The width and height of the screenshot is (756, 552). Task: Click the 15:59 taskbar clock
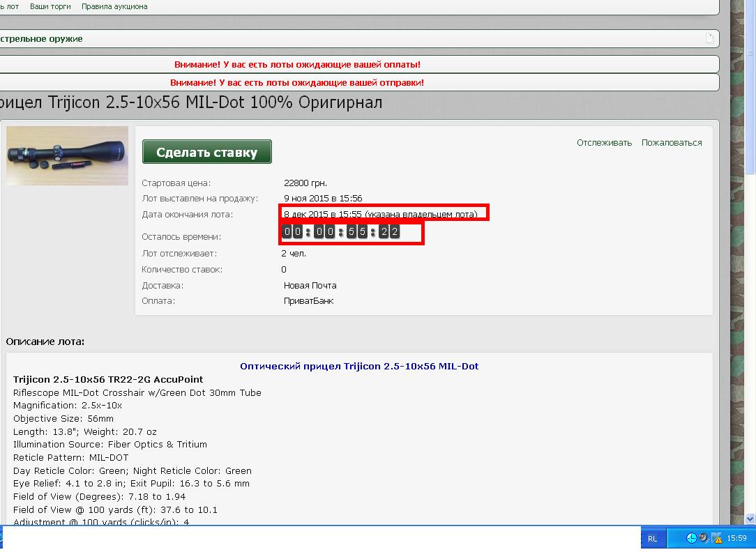(x=736, y=538)
